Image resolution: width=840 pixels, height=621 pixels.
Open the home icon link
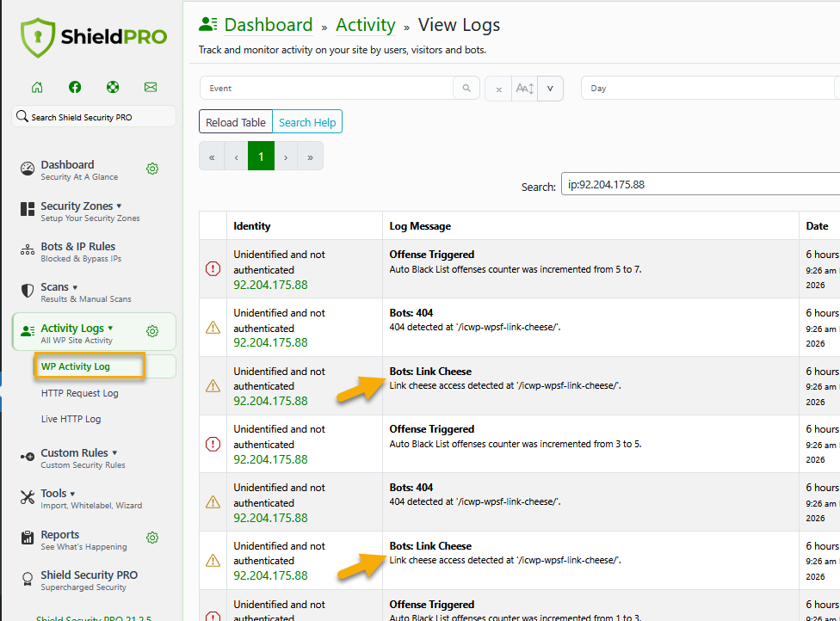point(37,87)
